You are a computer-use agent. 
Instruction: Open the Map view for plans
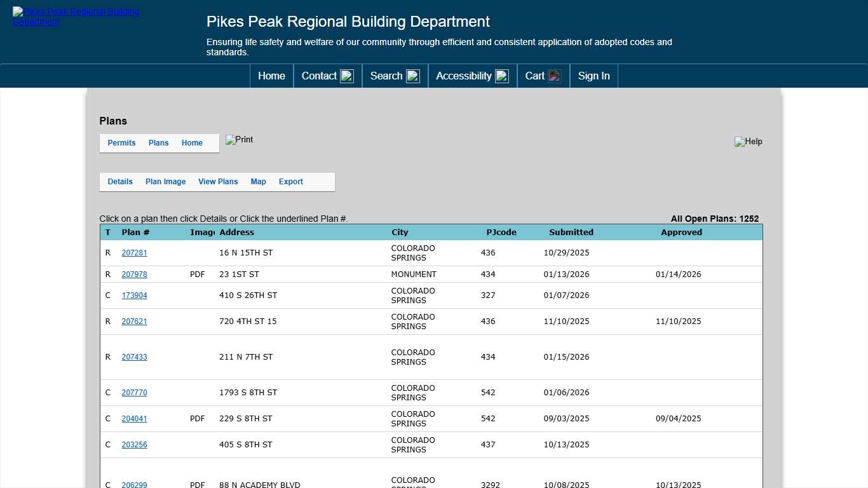[x=258, y=181]
